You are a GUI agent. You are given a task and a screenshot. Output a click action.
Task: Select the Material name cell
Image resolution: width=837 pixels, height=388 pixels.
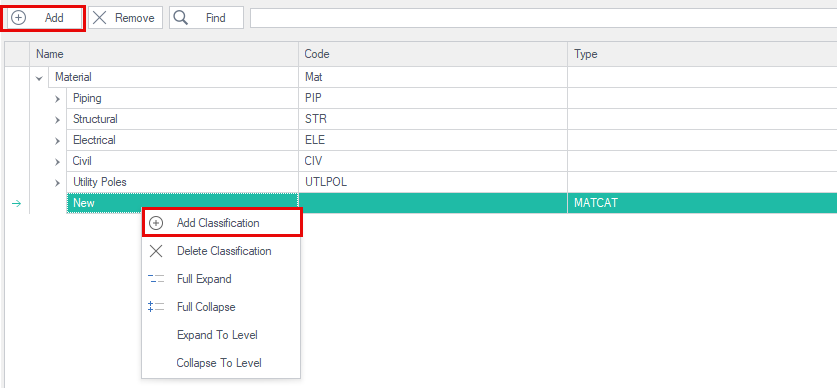tap(173, 77)
